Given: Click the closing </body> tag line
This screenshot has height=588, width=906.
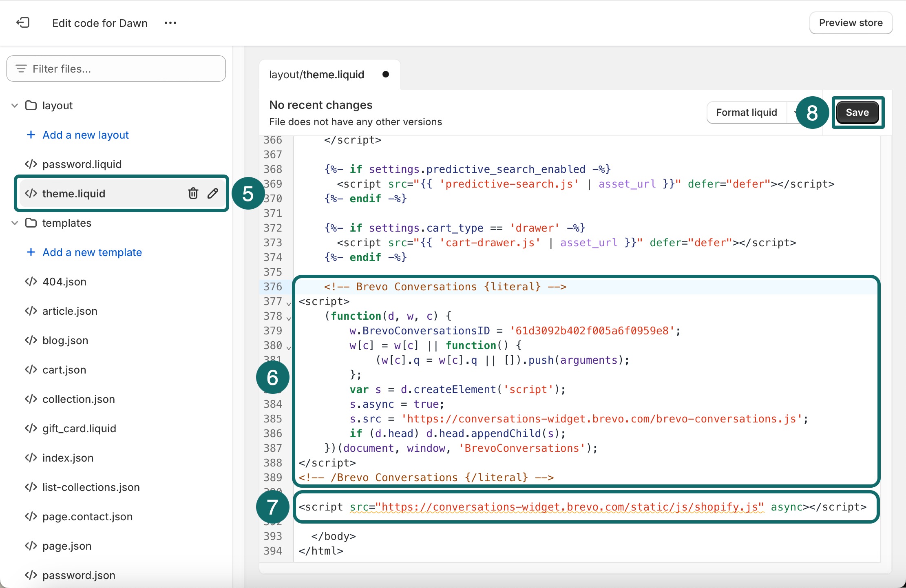Looking at the screenshot, I should coord(334,536).
